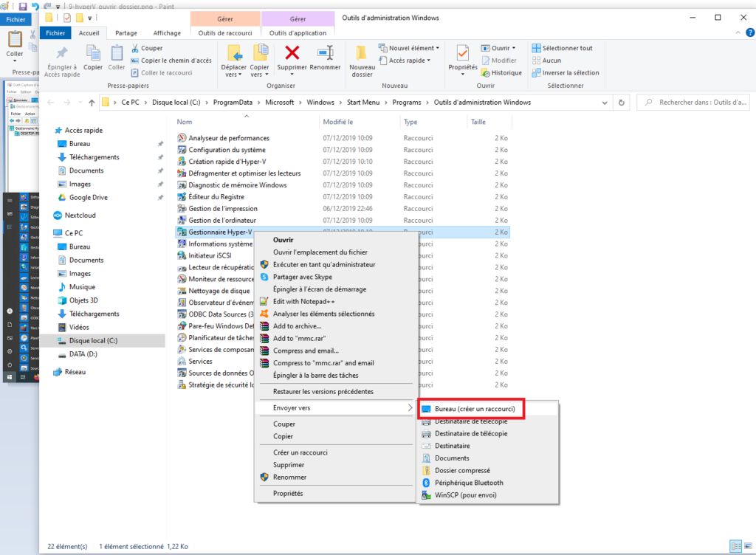Open the Fichier tab in Explorer
Screen dimensions: 756x555
(x=55, y=33)
